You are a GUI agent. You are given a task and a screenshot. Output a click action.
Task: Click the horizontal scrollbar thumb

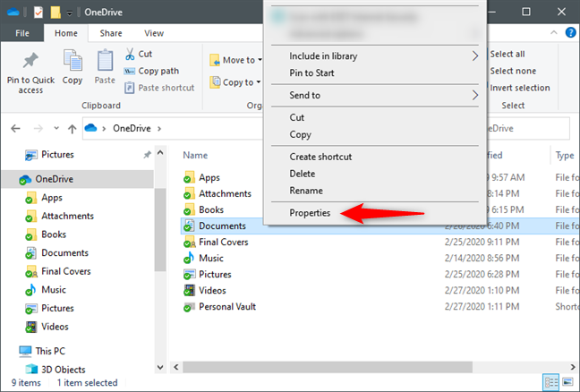coord(328,367)
